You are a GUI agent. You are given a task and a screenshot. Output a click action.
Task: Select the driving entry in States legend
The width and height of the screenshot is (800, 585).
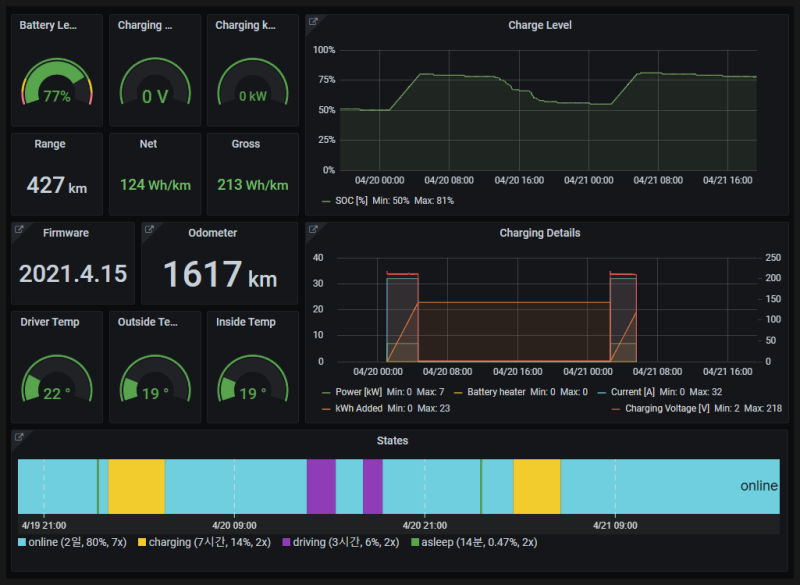pos(341,542)
